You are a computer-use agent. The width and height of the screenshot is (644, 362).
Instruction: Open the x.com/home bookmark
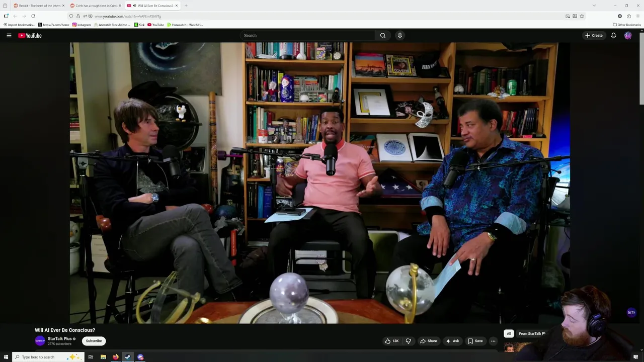click(x=54, y=25)
